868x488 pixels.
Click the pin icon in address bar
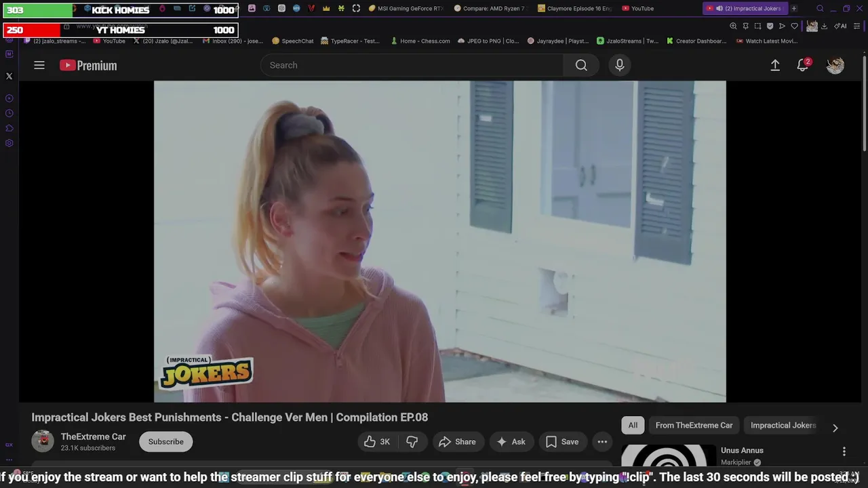[x=745, y=26]
